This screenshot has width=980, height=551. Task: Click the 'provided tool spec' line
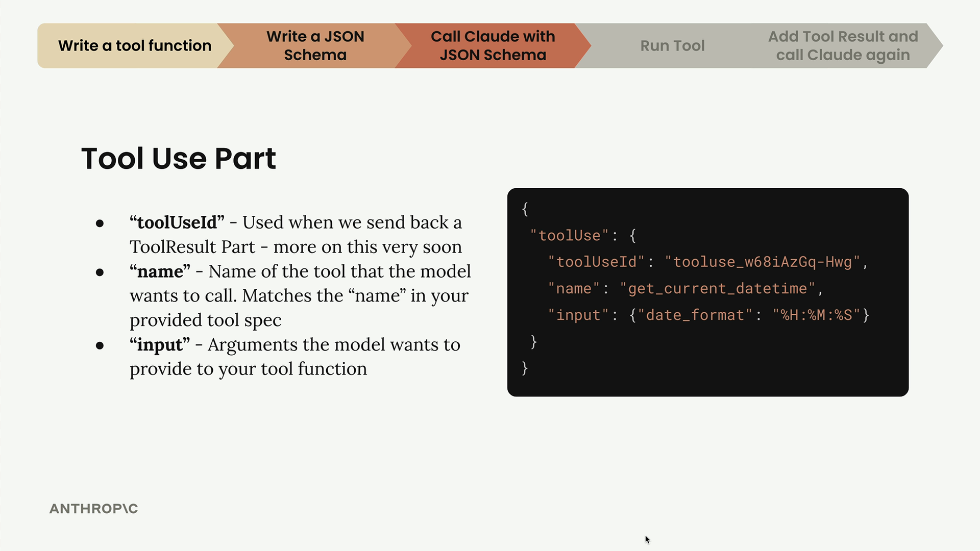coord(205,320)
